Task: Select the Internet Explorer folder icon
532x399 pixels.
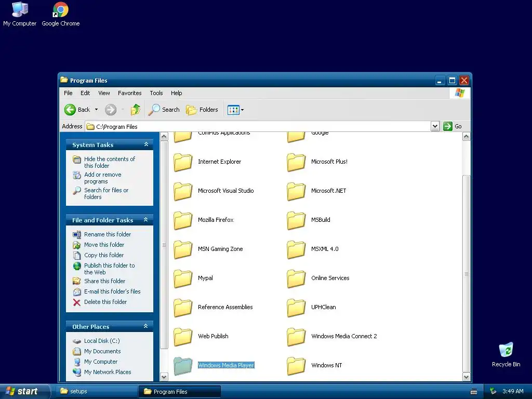Action: tap(183, 162)
